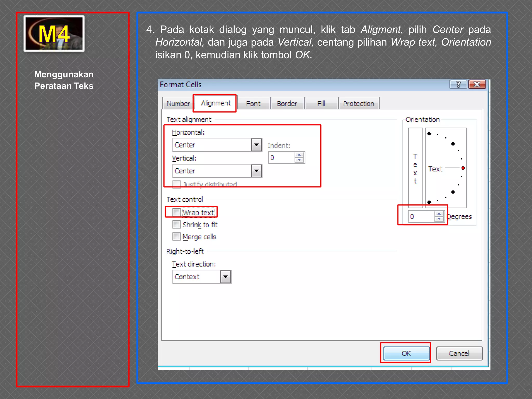Click the red orientation dial handle

463,168
